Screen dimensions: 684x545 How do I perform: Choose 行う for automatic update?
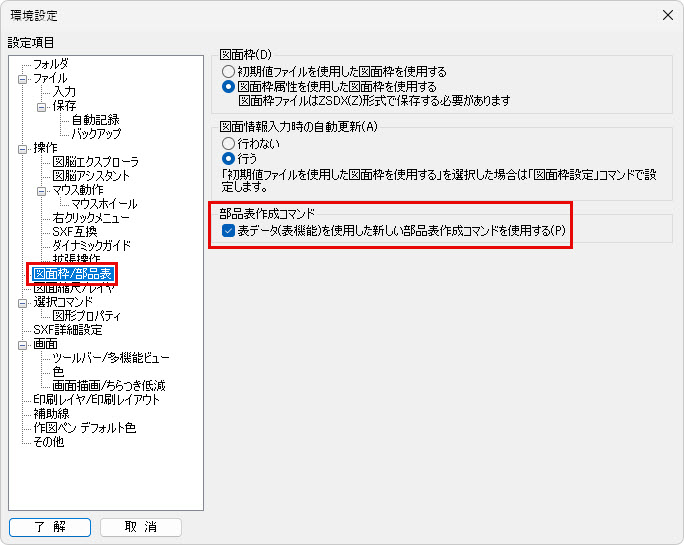229,158
